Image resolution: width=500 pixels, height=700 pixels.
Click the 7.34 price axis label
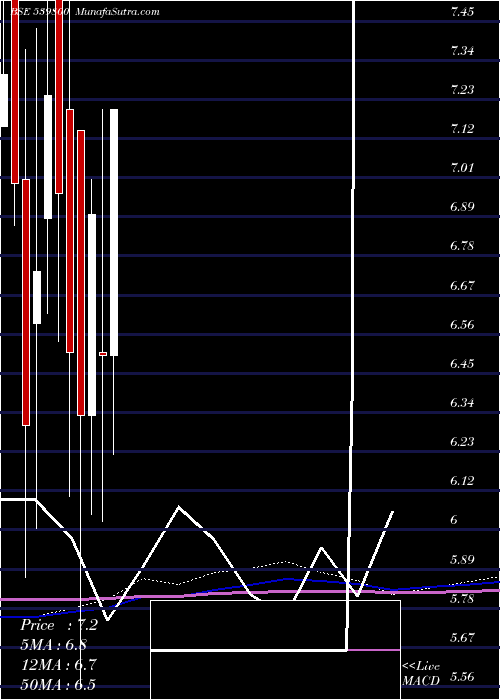tap(462, 51)
